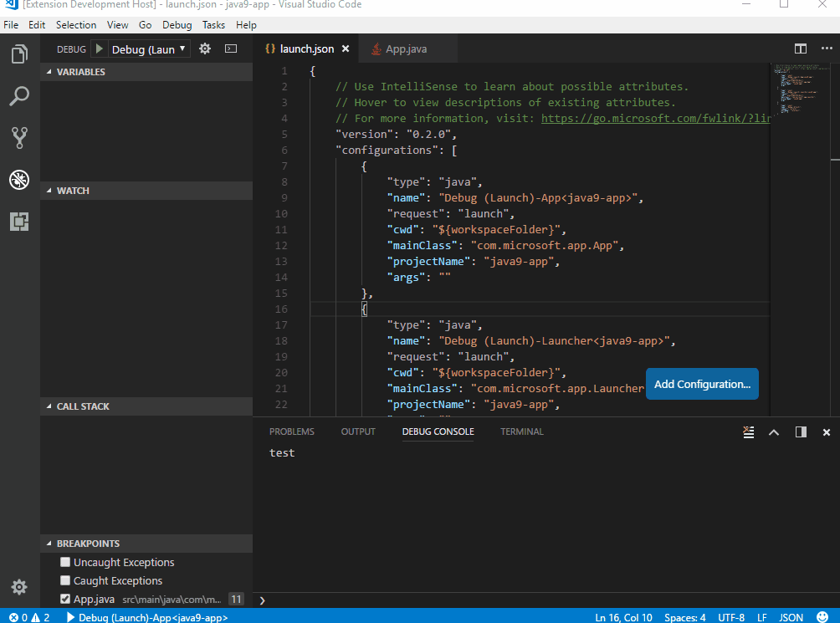
Task: Click the Add Configuration... button
Action: tap(702, 385)
